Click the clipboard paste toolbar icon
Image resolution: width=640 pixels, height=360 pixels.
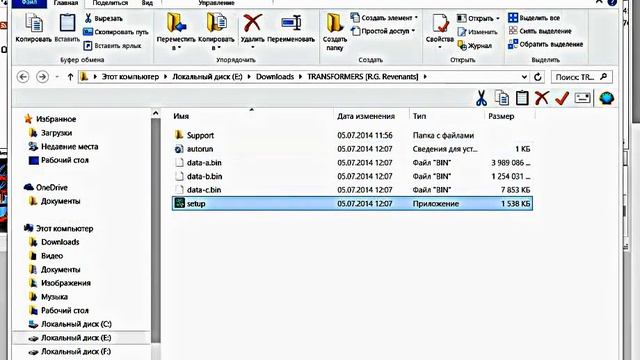(522, 98)
